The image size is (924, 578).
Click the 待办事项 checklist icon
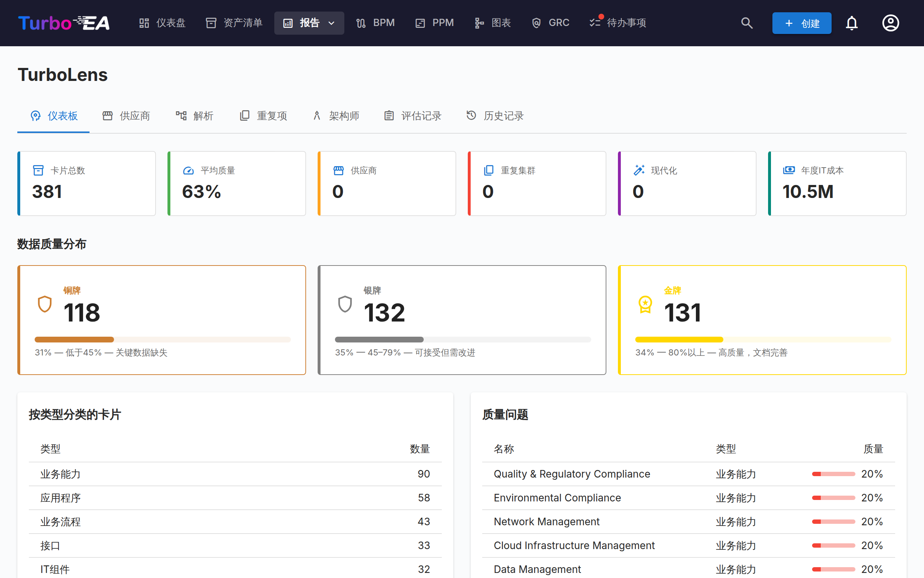595,23
